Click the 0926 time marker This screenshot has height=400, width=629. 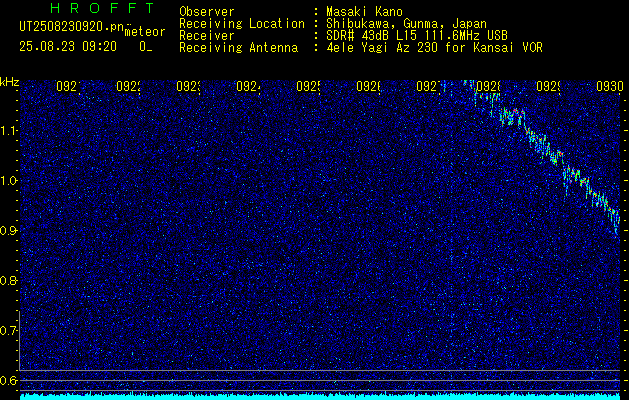pyautogui.click(x=369, y=86)
